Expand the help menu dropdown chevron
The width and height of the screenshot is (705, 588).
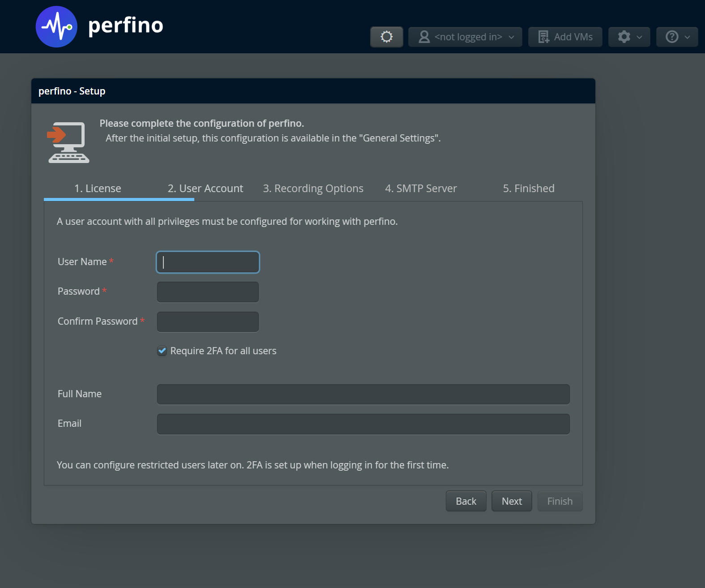pos(688,37)
